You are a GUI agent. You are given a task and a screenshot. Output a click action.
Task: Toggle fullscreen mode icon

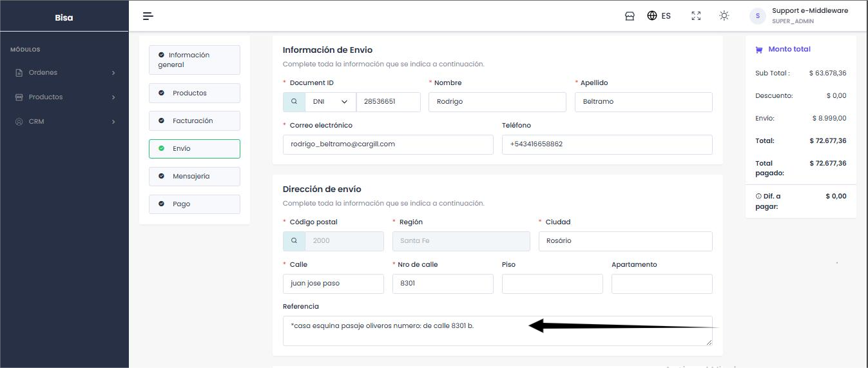coord(696,16)
